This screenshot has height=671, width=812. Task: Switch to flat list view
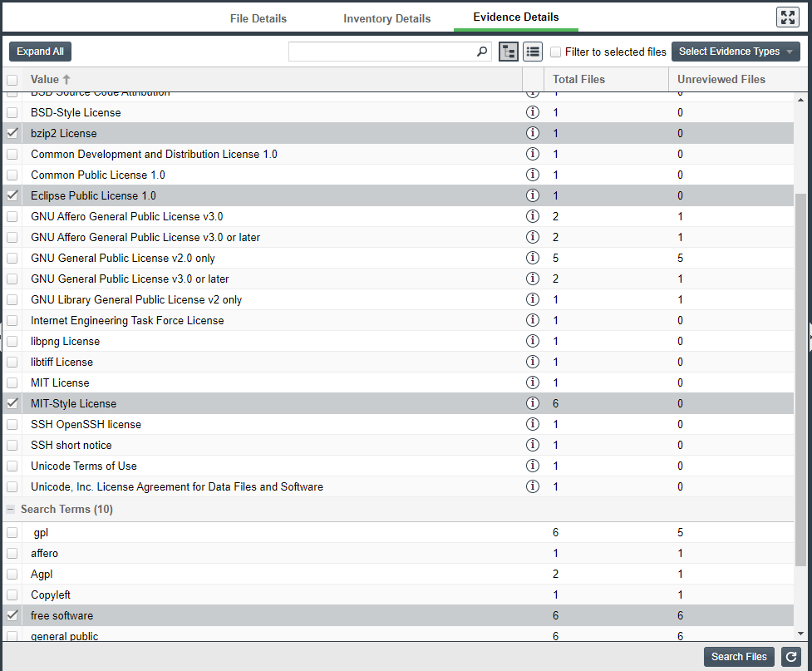[532, 52]
